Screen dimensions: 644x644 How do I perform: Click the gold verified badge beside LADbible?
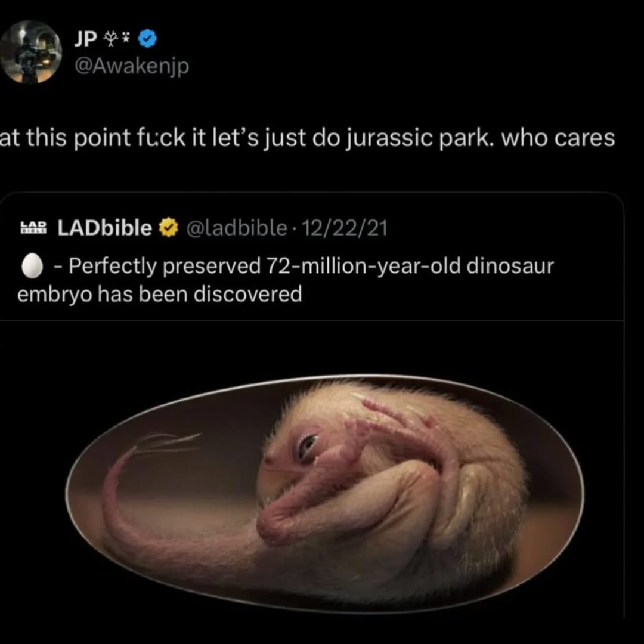click(x=169, y=228)
